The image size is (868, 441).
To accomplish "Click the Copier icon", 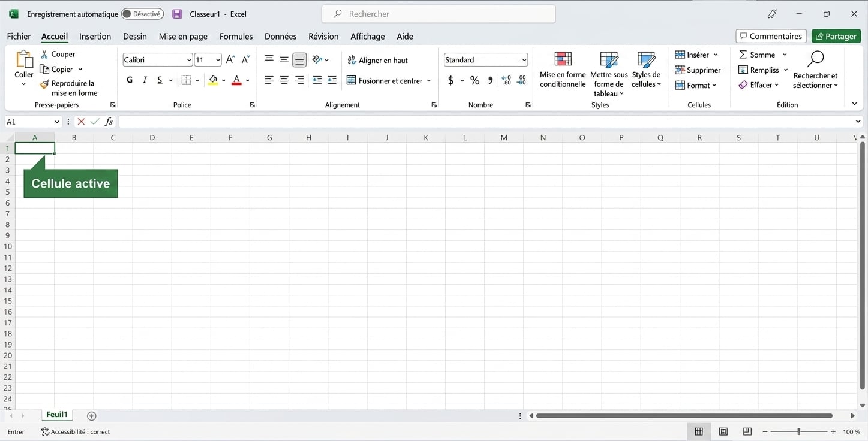I will (44, 70).
